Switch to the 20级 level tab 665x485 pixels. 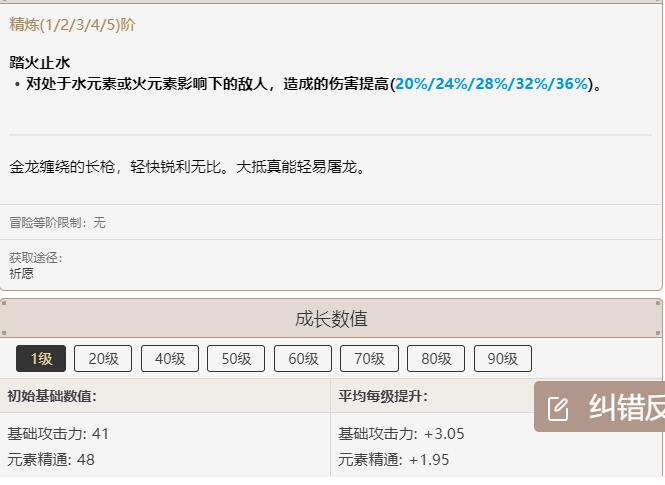[103, 359]
